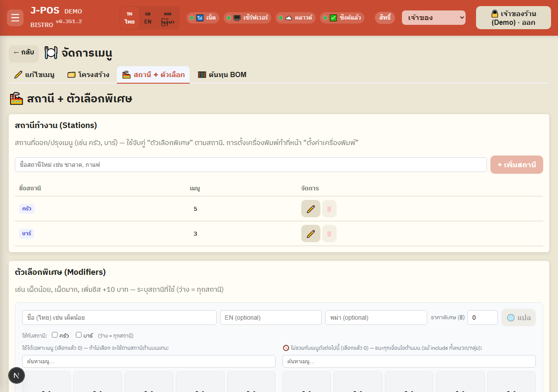Focus the EN (optional) field
558x392 pixels.
click(271, 318)
